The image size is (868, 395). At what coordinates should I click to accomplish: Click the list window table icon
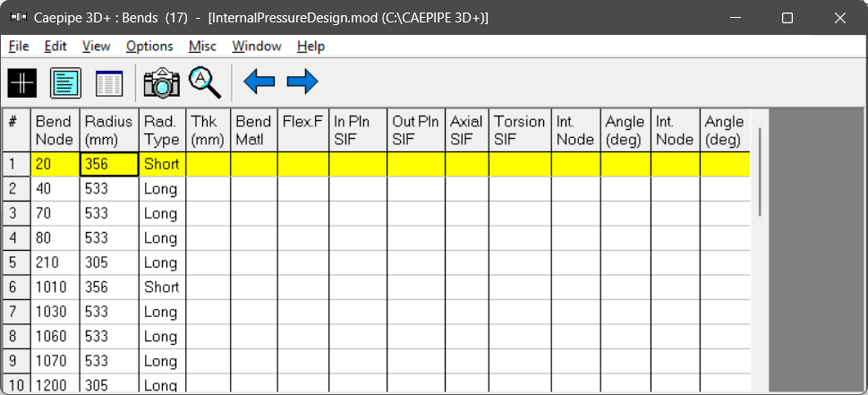coord(109,83)
